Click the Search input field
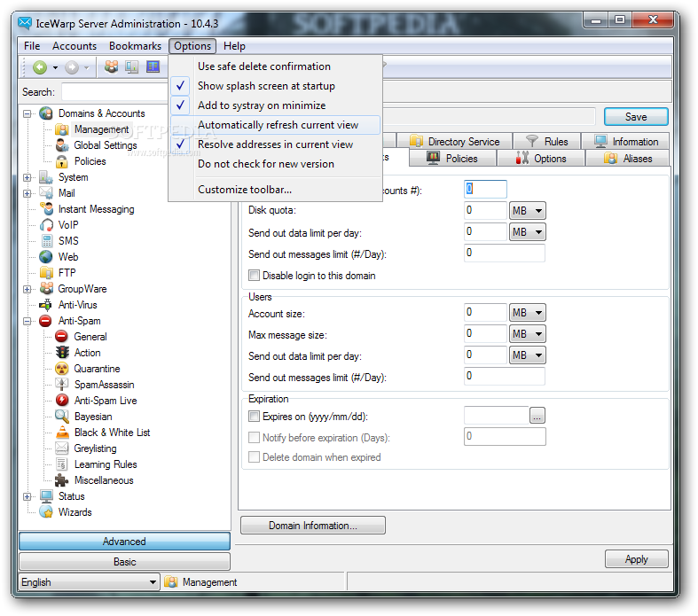 (x=114, y=92)
